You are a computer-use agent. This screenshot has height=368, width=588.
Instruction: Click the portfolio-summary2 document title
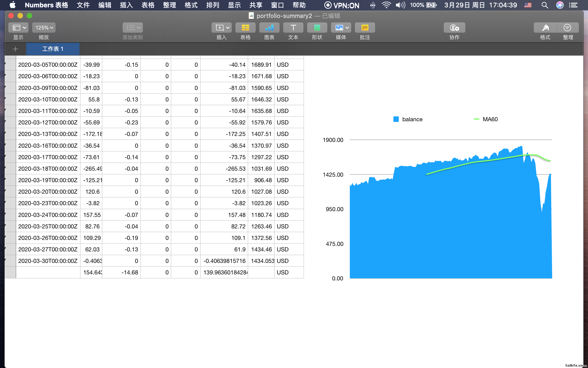284,16
